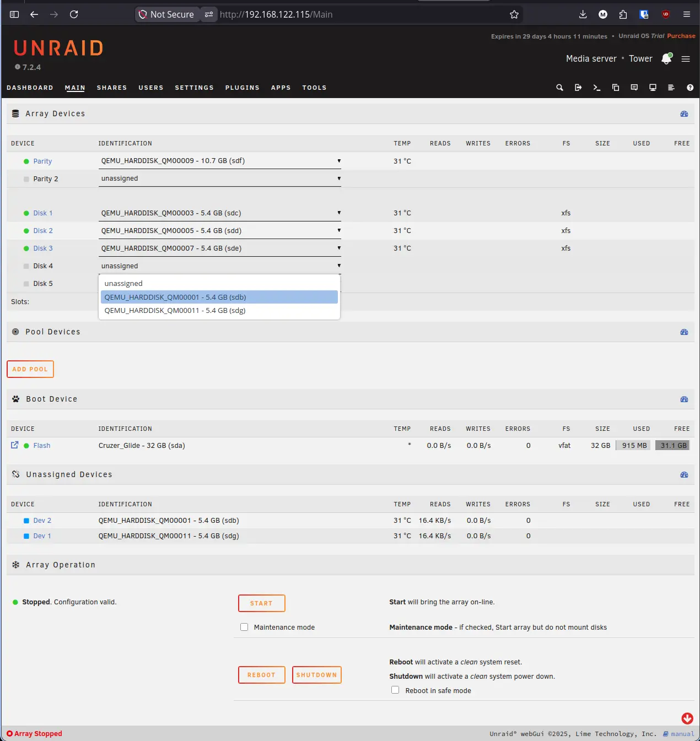Toggle Pool Devices section view icon

(x=684, y=332)
